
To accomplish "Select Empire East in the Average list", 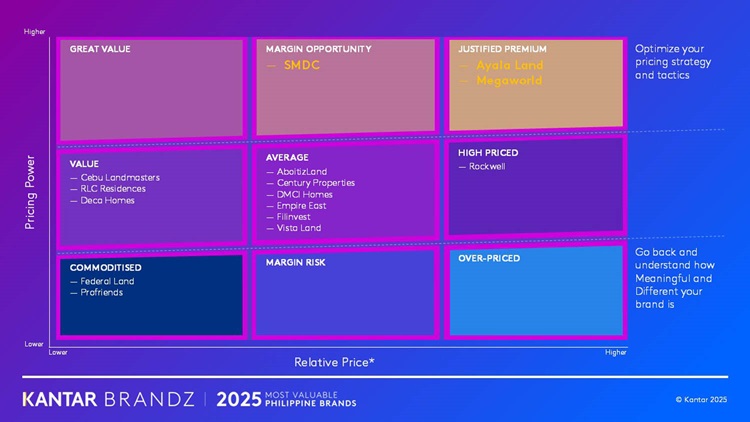I will click(301, 206).
